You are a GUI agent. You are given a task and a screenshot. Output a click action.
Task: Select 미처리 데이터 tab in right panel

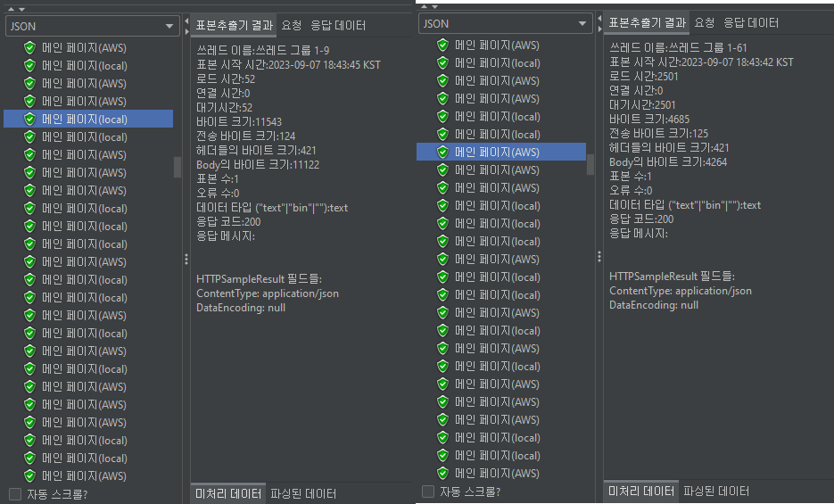pyautogui.click(x=641, y=491)
